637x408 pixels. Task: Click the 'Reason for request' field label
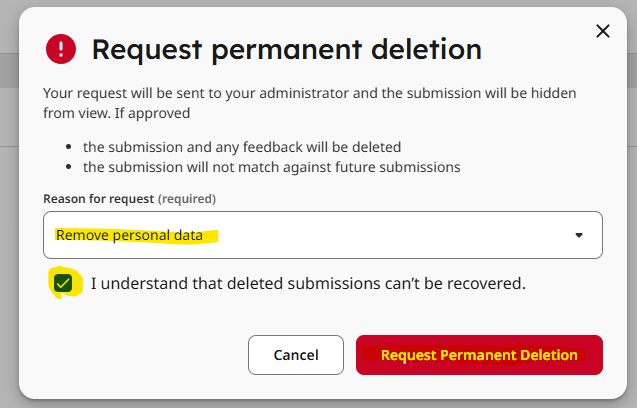click(99, 199)
